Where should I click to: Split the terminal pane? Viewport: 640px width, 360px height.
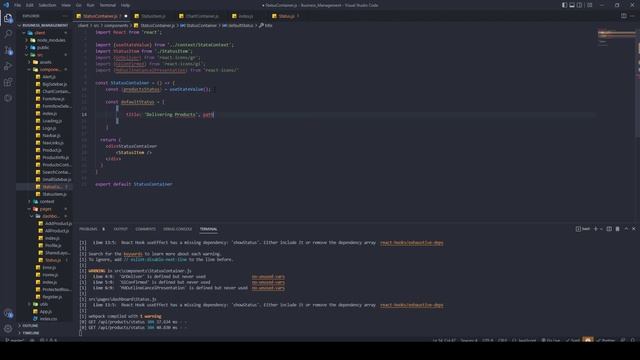(x=609, y=229)
